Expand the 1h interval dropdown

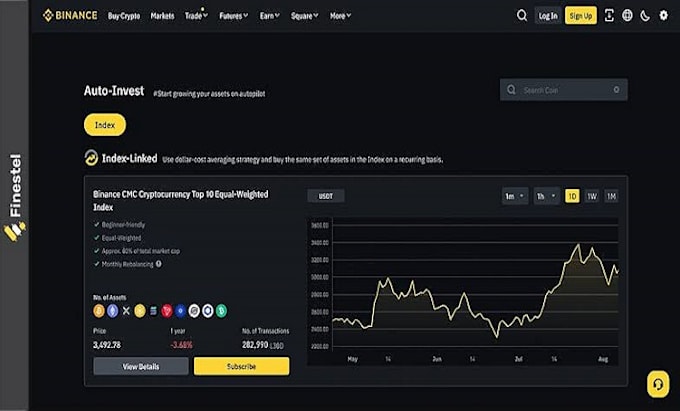coord(546,196)
